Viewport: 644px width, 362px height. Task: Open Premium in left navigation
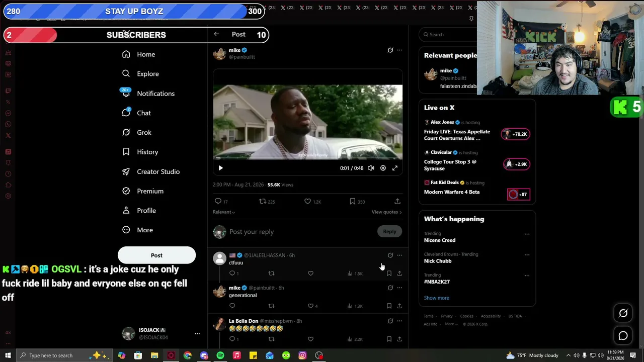pyautogui.click(x=143, y=191)
